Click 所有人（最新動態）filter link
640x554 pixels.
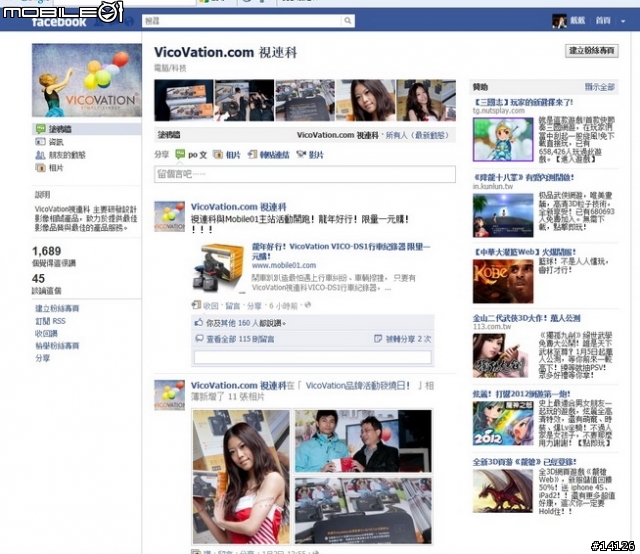point(417,135)
